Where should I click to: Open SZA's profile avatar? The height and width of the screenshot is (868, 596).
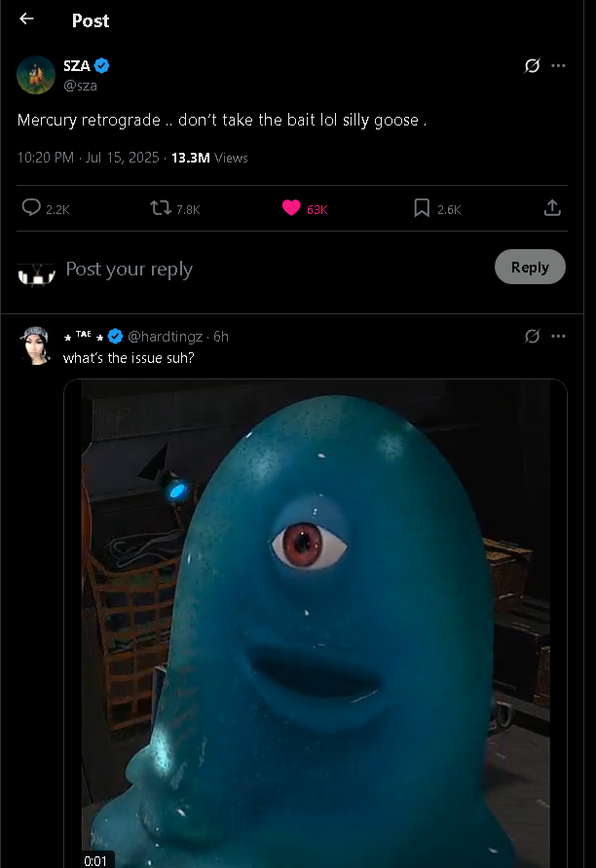tap(36, 75)
